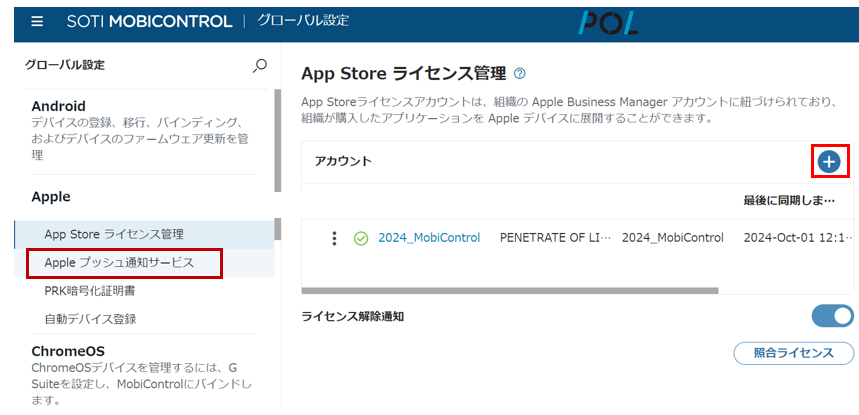This screenshot has height=415, width=859.
Task: Open three-dot menu for 2024_MobiControl row
Action: coord(334,238)
